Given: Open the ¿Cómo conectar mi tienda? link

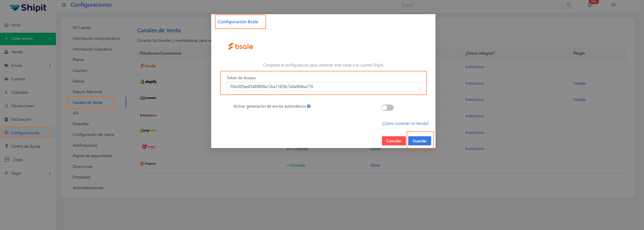Looking at the screenshot, I should pos(405,123).
